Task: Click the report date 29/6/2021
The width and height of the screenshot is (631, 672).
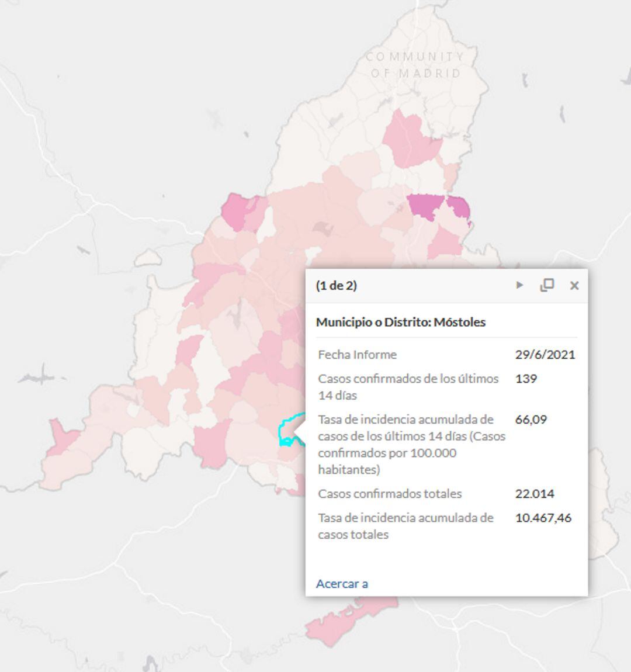Action: pos(545,354)
